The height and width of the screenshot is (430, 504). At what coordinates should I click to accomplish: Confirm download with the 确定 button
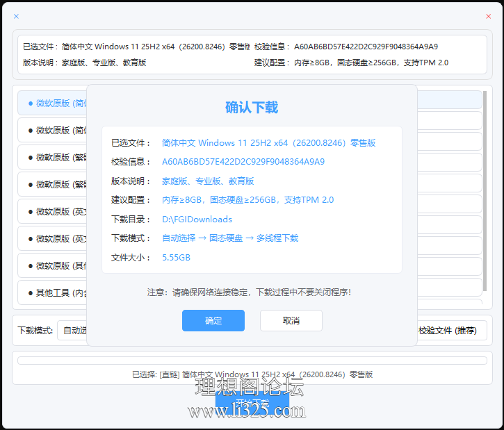tap(213, 320)
